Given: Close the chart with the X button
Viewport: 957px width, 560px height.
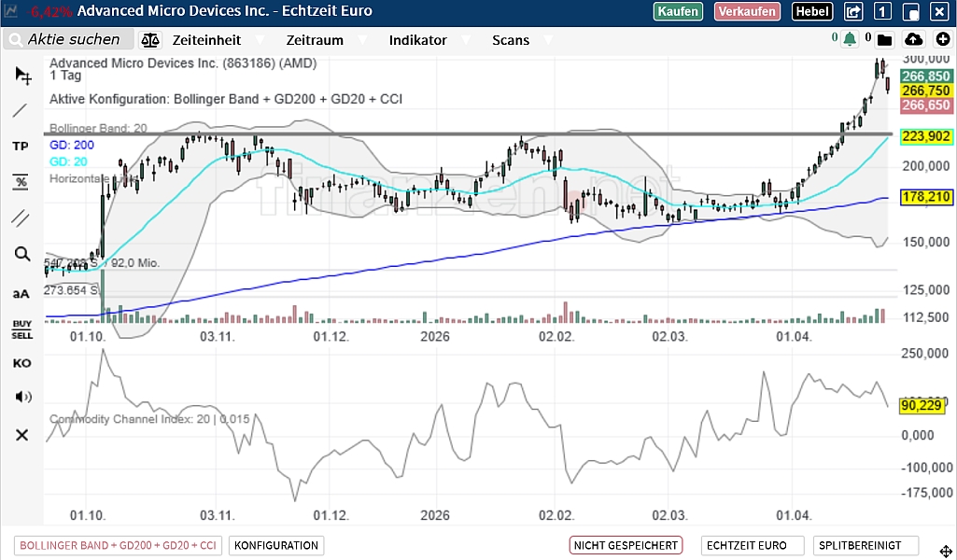Looking at the screenshot, I should pyautogui.click(x=938, y=11).
